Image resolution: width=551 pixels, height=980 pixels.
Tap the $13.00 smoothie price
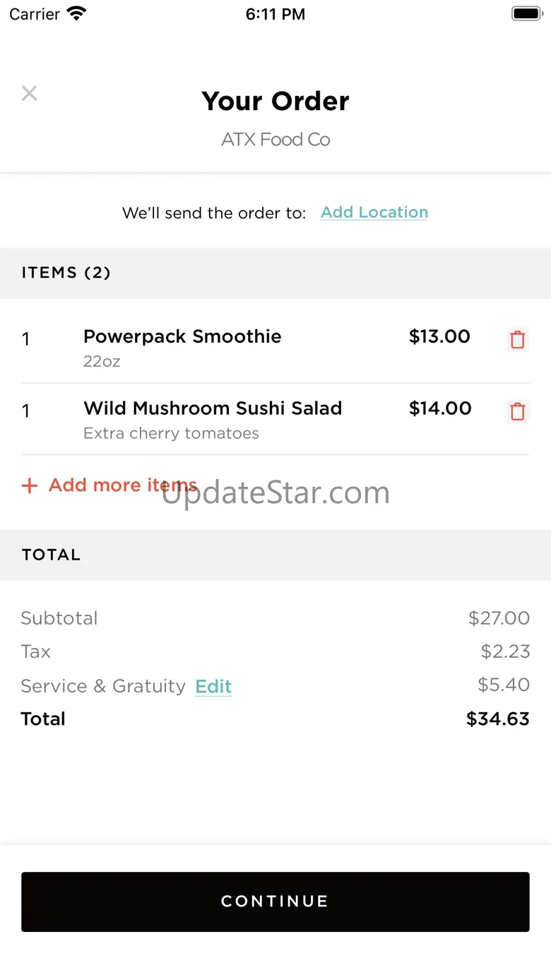439,336
